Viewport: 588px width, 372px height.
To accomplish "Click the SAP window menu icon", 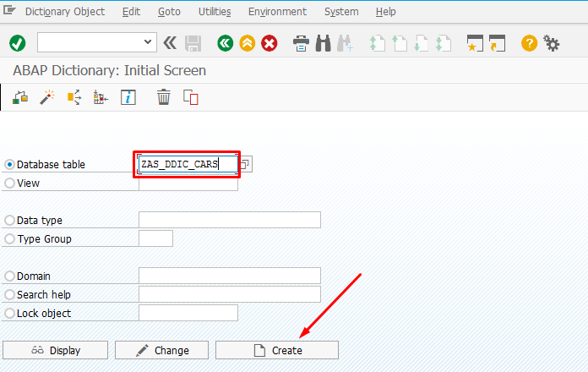I will [9, 10].
